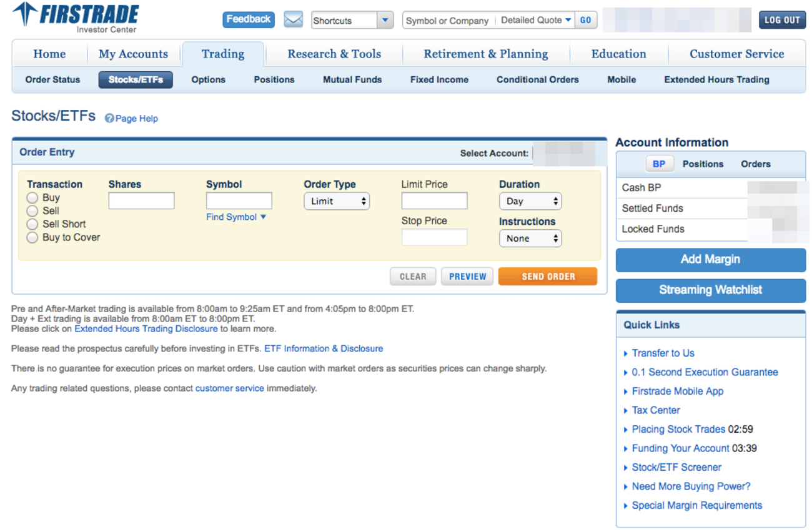The image size is (812, 532).
Task: Click the PREVIEW order button
Action: click(x=467, y=277)
